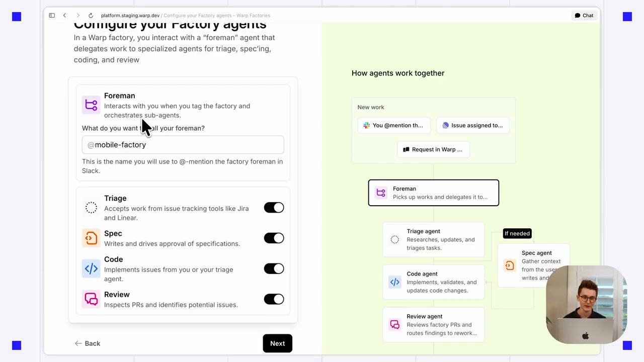Disable the Review agent toggle

click(x=274, y=299)
